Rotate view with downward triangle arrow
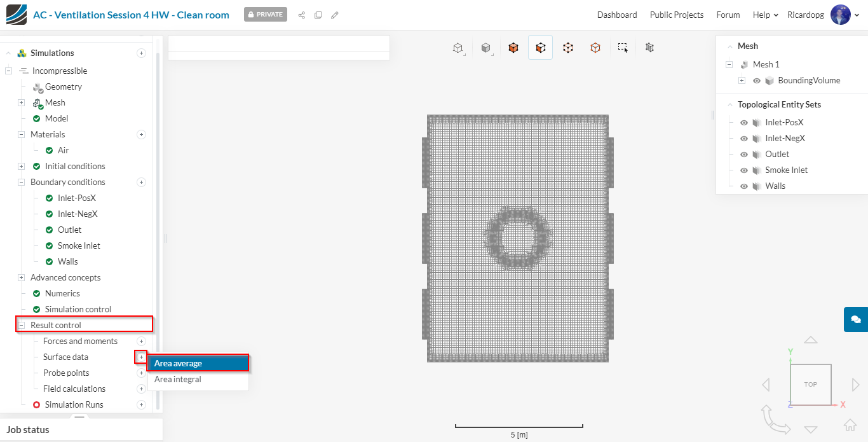 811,429
